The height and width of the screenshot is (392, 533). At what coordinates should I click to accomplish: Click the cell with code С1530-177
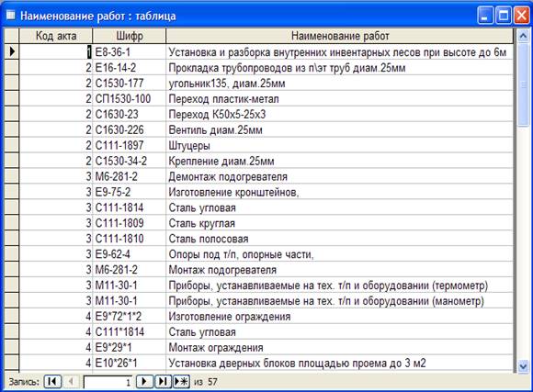[130, 84]
